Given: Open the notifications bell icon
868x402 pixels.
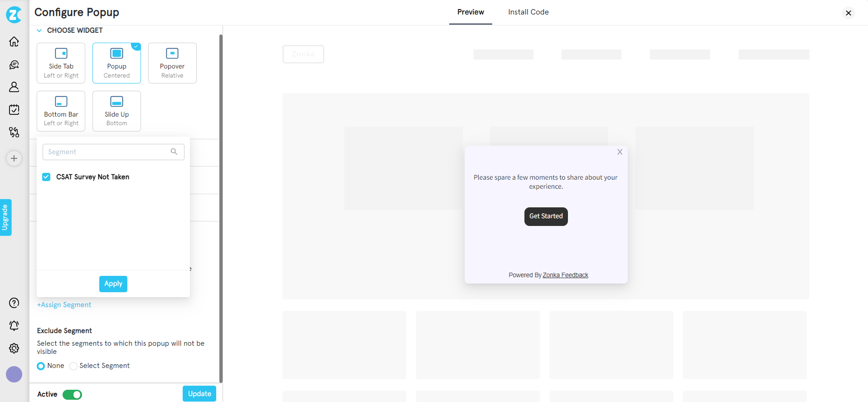Looking at the screenshot, I should 14,325.
